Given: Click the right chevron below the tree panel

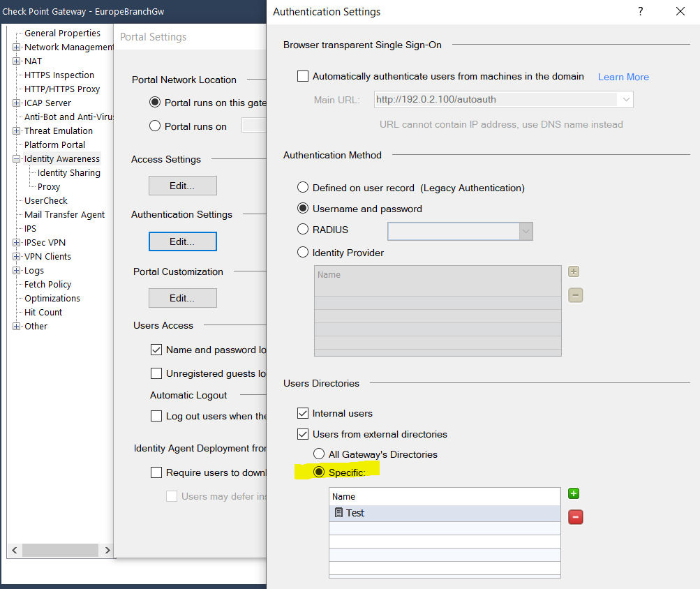Looking at the screenshot, I should pos(106,550).
